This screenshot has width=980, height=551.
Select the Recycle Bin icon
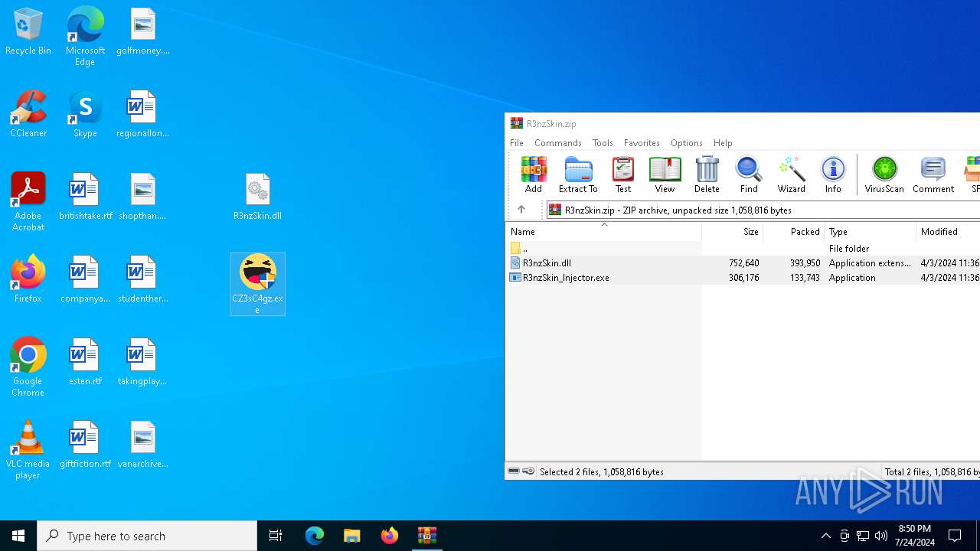point(28,32)
